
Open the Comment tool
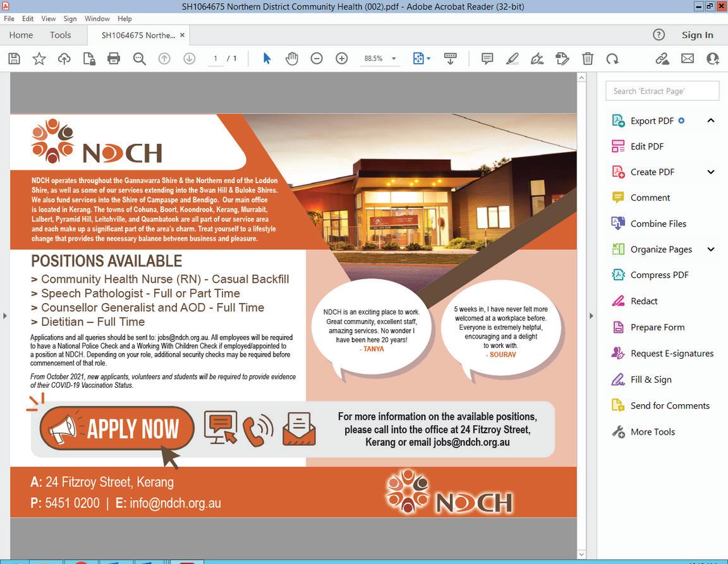(650, 198)
